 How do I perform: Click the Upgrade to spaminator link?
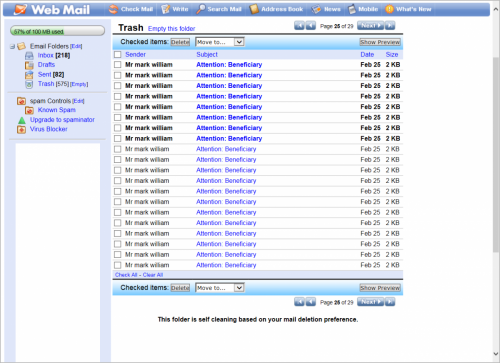click(62, 120)
